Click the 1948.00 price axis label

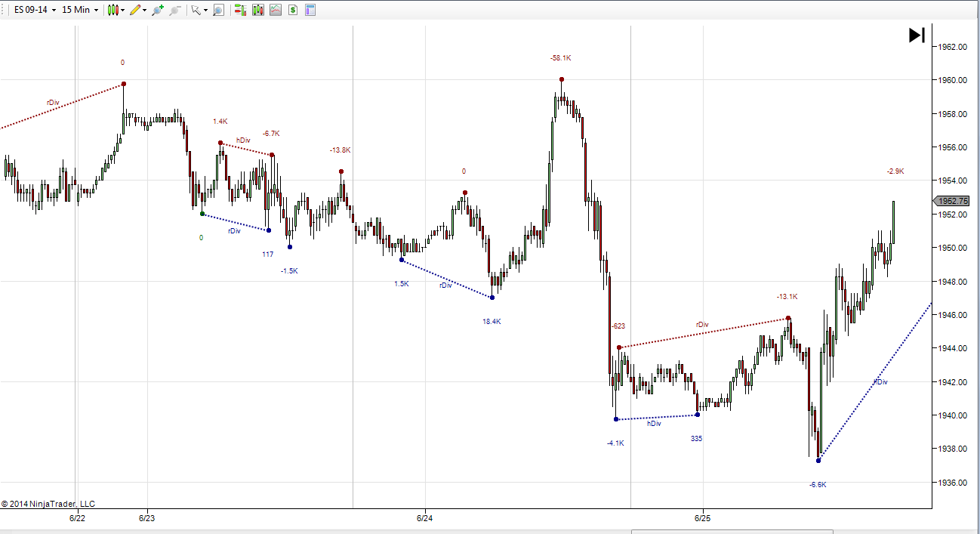pos(951,282)
